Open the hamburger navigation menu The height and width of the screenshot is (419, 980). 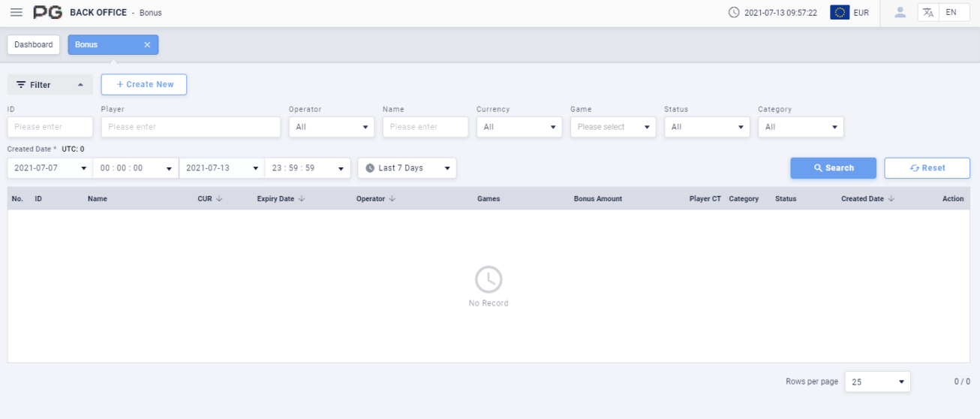(x=17, y=13)
